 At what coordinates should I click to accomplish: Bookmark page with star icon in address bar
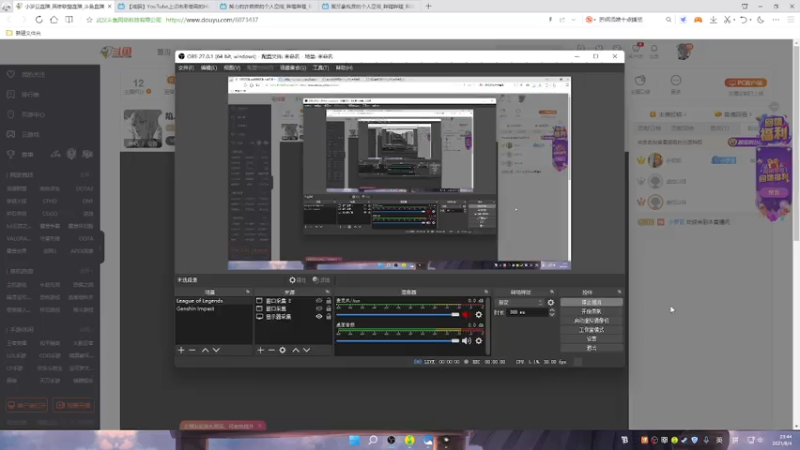coord(89,19)
